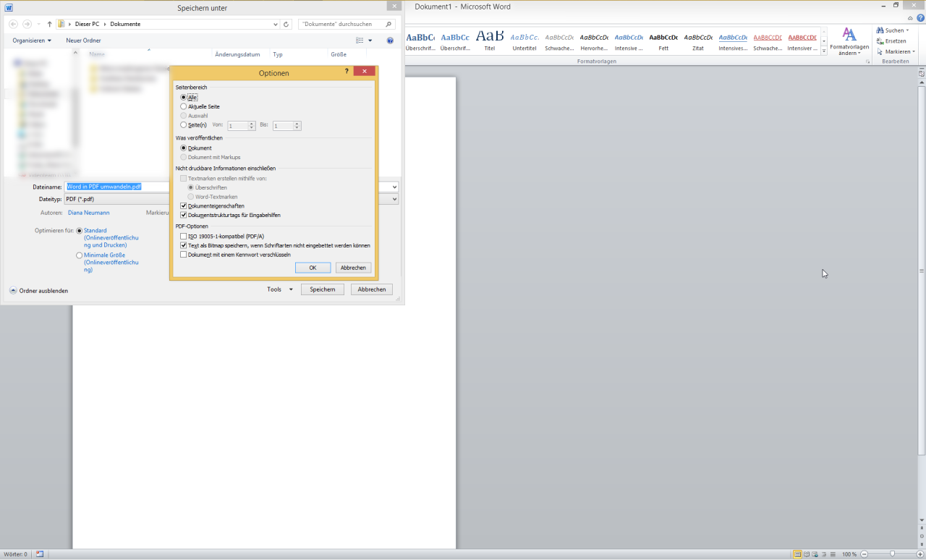926x560 pixels.
Task: Switch to Full Screen Reading view icon
Action: 807,554
